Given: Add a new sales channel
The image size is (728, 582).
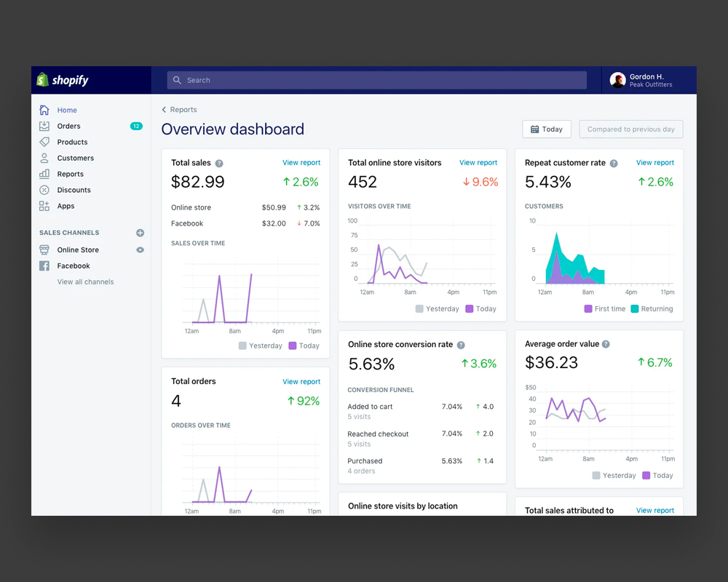Looking at the screenshot, I should [x=140, y=233].
